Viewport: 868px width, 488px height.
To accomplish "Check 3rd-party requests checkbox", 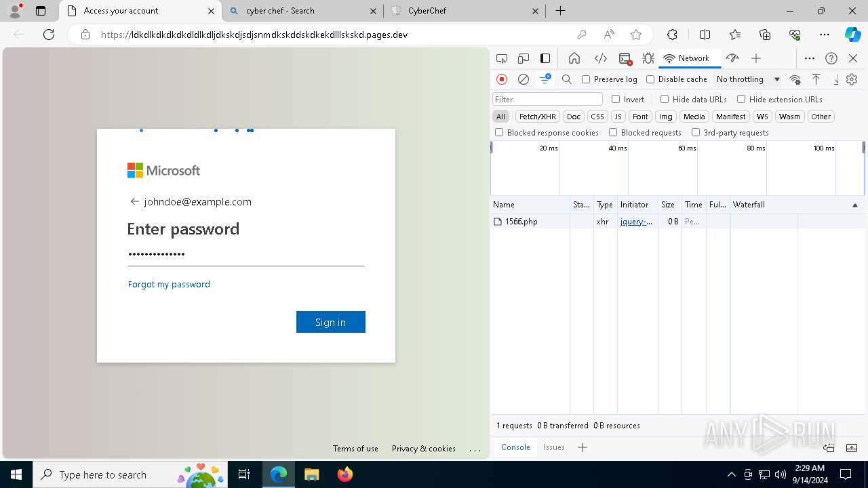I will 696,133.
